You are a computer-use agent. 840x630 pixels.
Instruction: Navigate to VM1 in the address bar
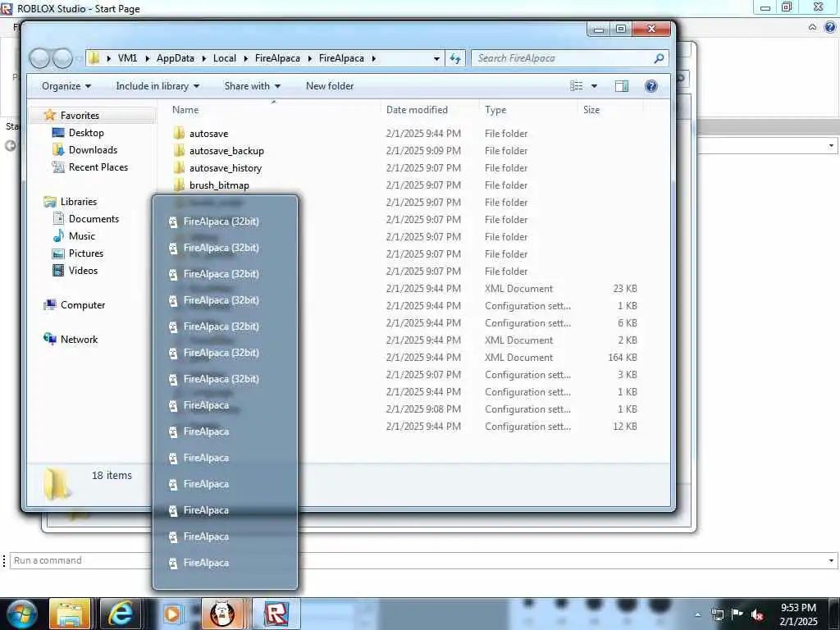(x=127, y=58)
